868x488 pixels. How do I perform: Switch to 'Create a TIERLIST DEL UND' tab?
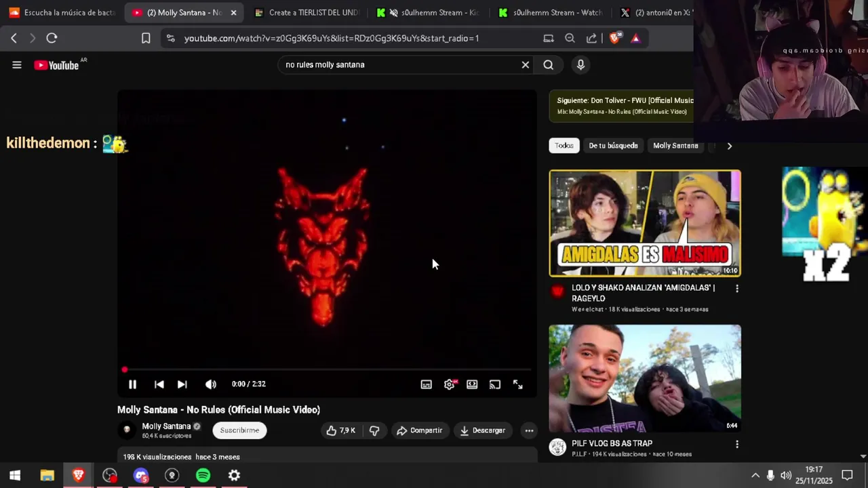(306, 13)
